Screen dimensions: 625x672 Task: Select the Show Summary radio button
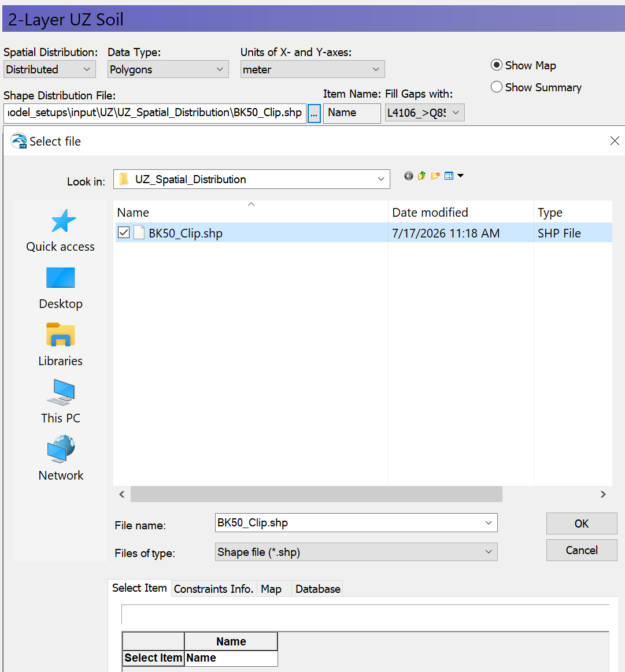(496, 87)
